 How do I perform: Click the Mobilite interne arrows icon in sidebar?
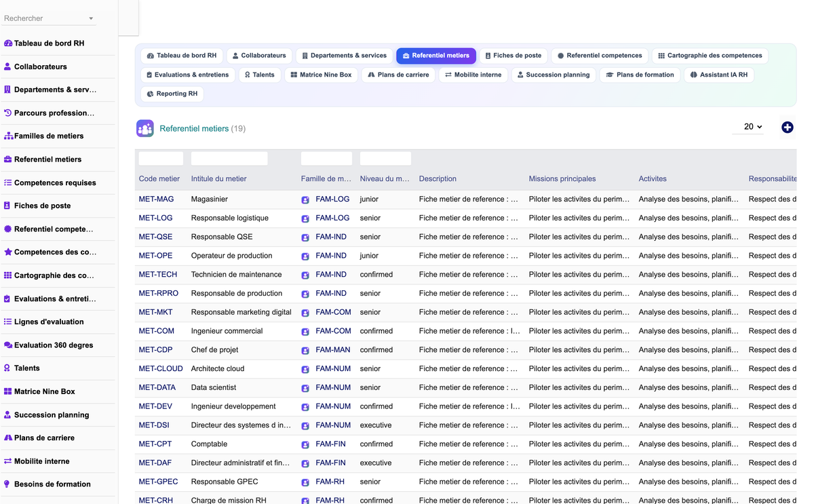8,461
